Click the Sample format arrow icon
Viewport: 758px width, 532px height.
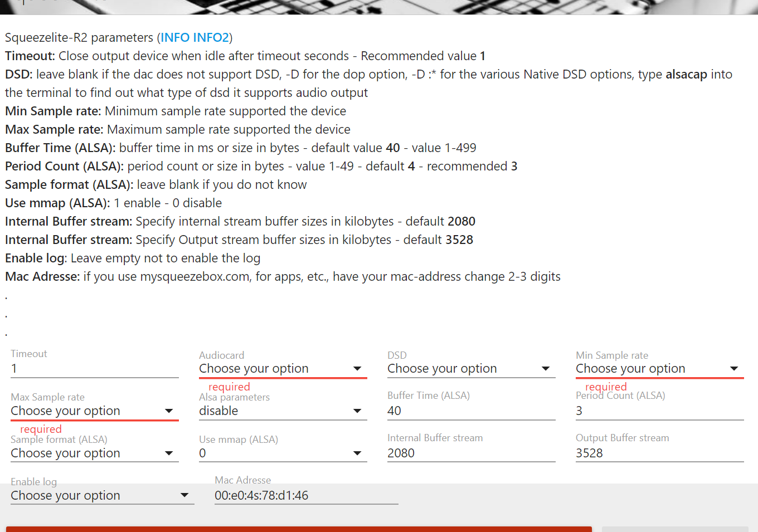[169, 453]
